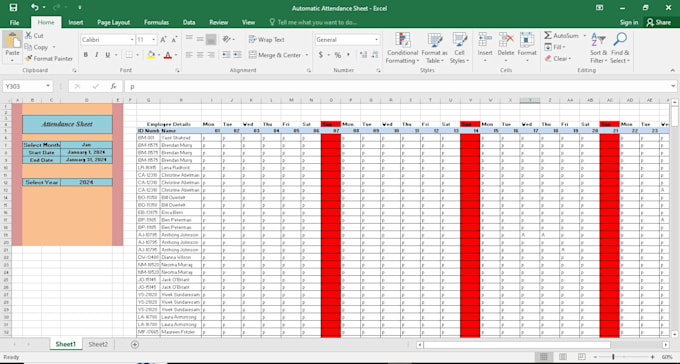Click the zoom slider
680x364 pixels.
(613, 357)
